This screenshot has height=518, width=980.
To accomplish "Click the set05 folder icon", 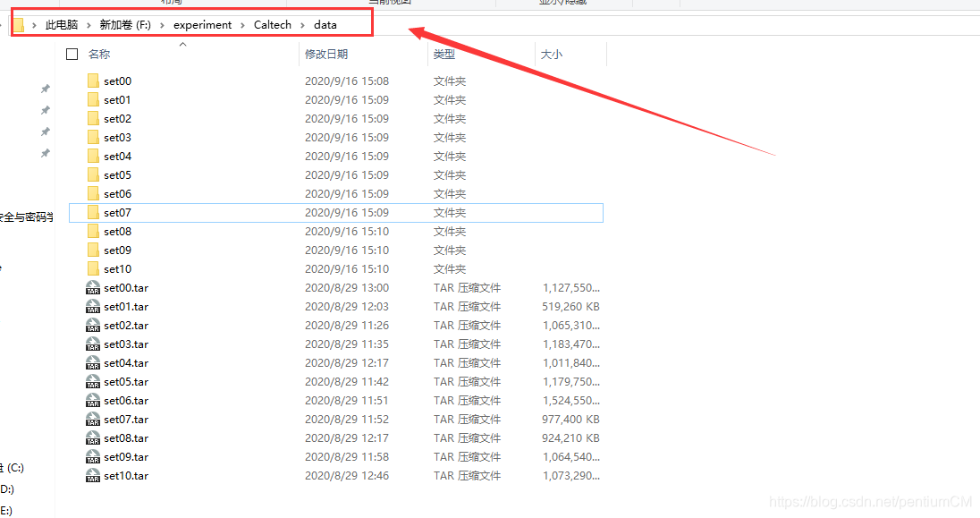I will click(93, 174).
